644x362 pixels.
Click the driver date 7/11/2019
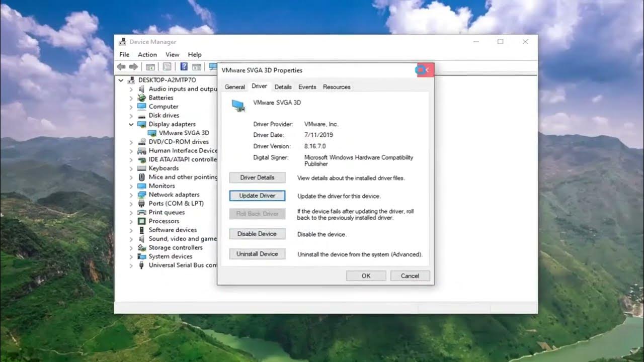[318, 135]
